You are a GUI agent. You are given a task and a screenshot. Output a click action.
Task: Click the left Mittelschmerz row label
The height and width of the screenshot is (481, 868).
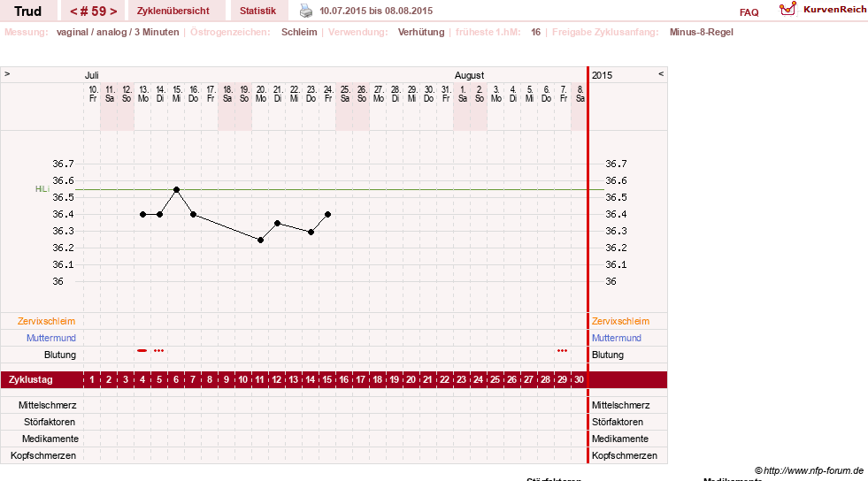(47, 405)
